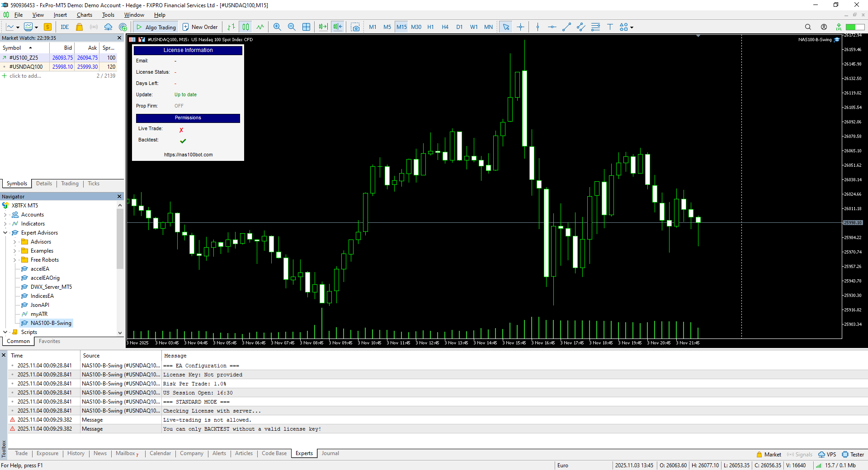Open the shapes objects dropdown arrow

point(632,28)
